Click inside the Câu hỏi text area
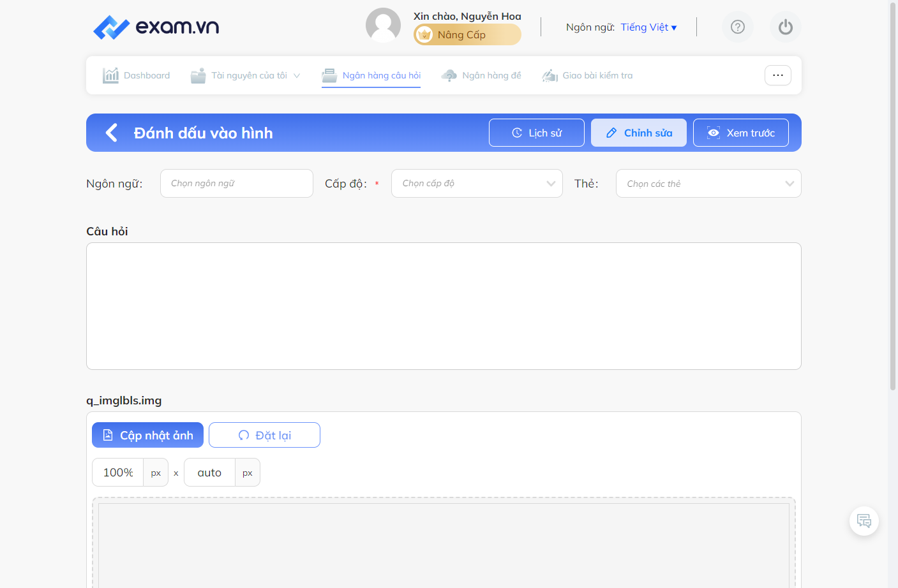The height and width of the screenshot is (588, 898). (x=444, y=306)
